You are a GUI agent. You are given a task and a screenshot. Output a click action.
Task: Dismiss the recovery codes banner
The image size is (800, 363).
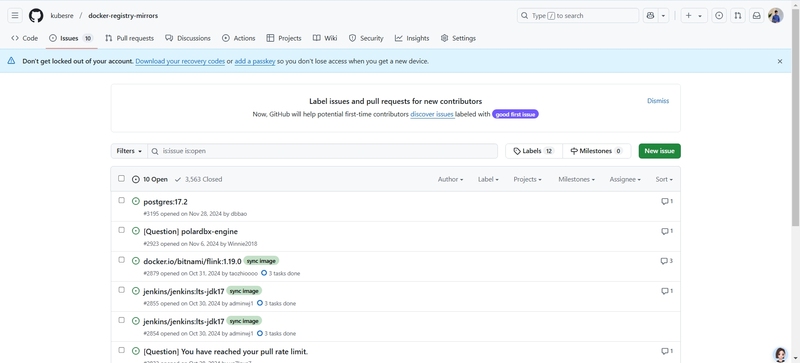(780, 61)
